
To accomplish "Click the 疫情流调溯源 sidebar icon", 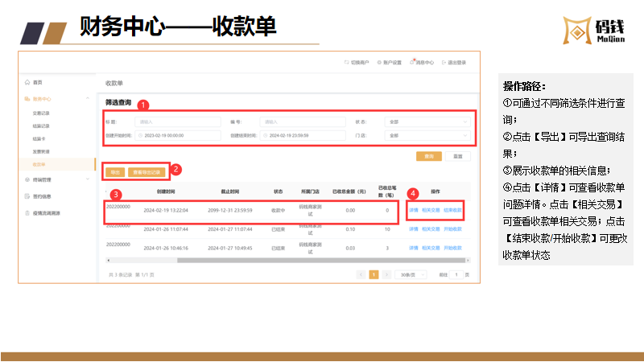I will pos(27,213).
